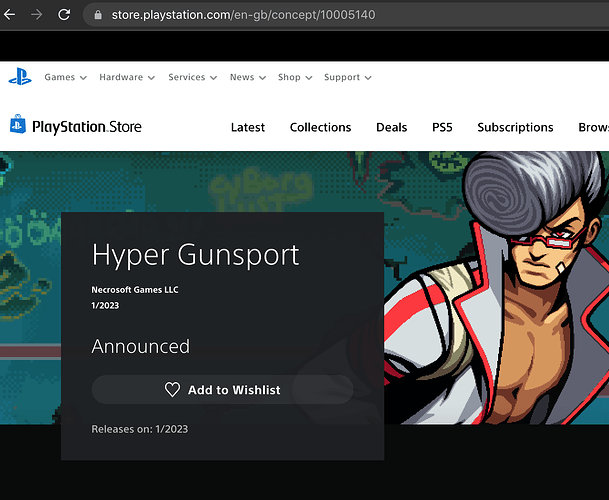Click the Hyper Gunsport title
609x500 pixels.
click(195, 255)
